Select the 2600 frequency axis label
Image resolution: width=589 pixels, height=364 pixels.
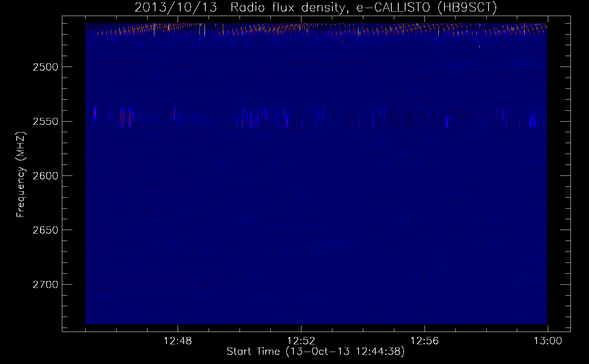[x=46, y=176]
